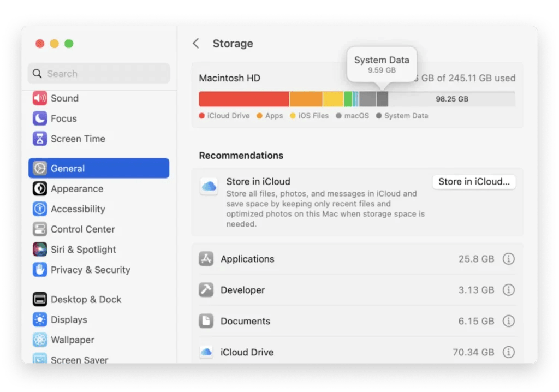
Task: Select the Wallpaper settings icon
Action: point(39,340)
